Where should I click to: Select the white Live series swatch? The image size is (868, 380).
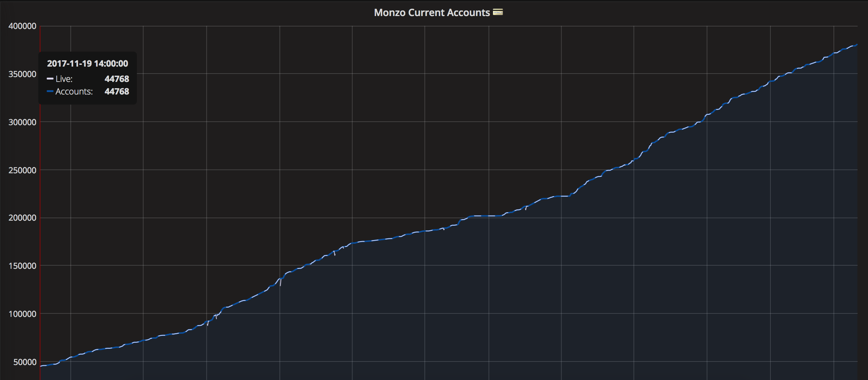coord(50,79)
